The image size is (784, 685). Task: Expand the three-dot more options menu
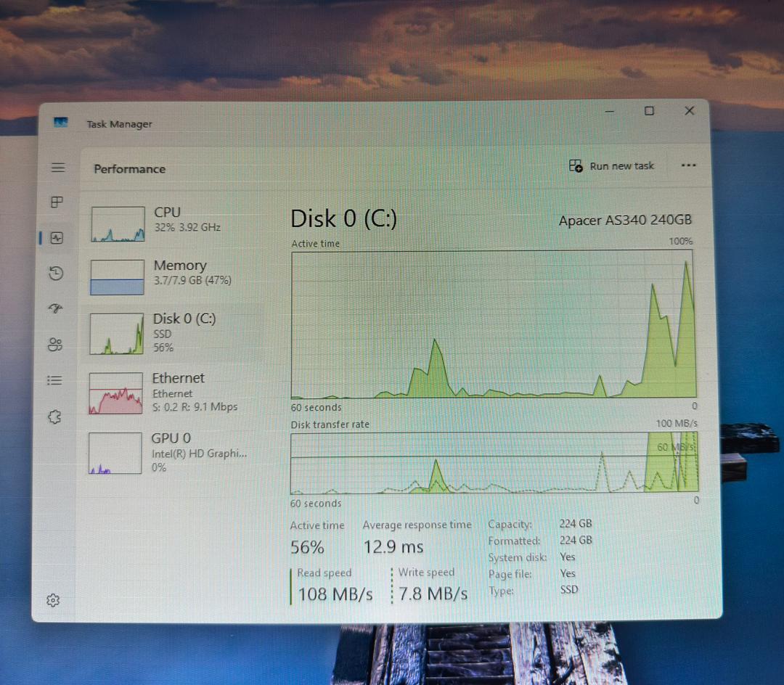click(688, 166)
